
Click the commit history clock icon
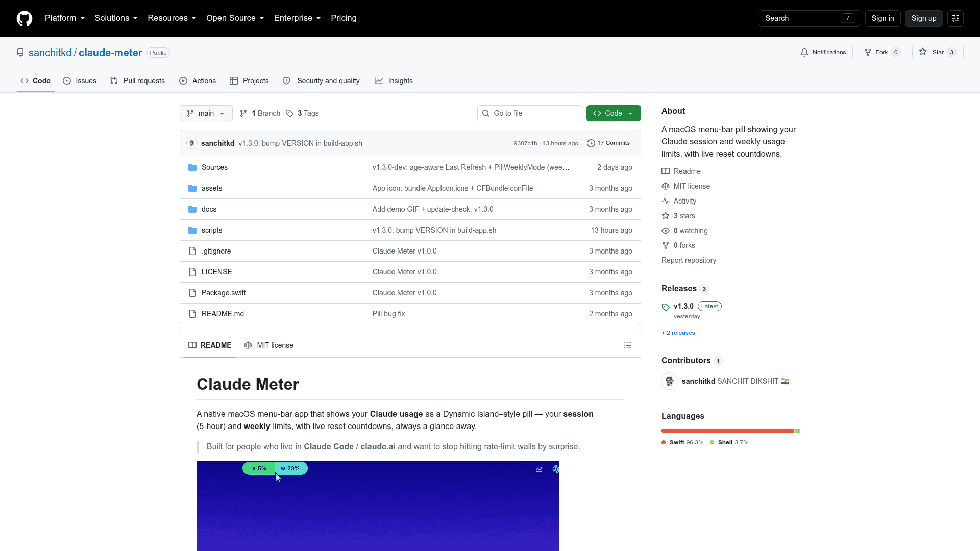click(591, 143)
